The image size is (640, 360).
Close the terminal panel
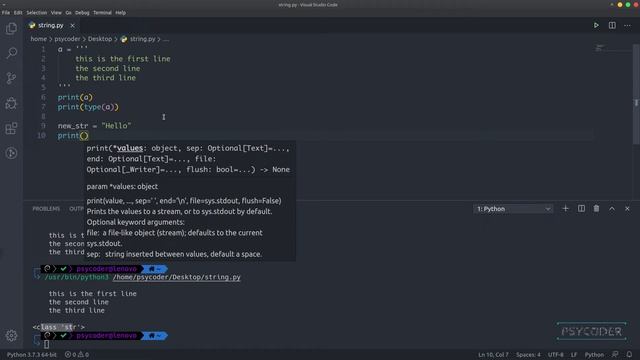627,209
